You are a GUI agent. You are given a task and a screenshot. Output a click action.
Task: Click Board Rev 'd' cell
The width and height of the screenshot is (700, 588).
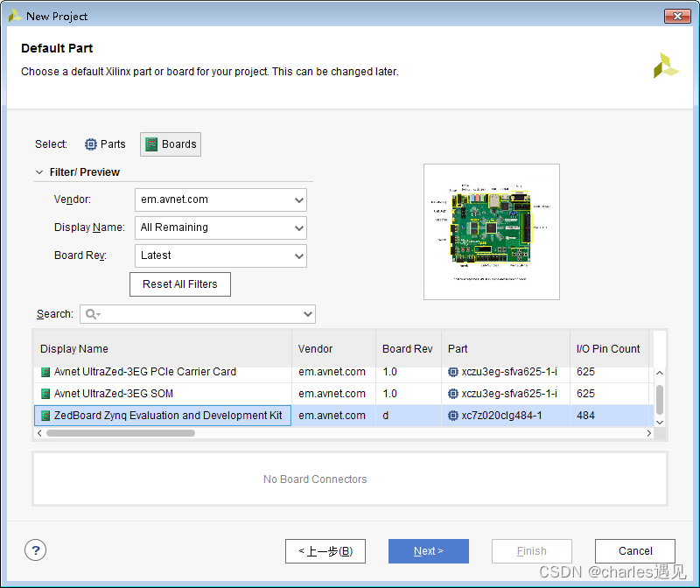(408, 416)
